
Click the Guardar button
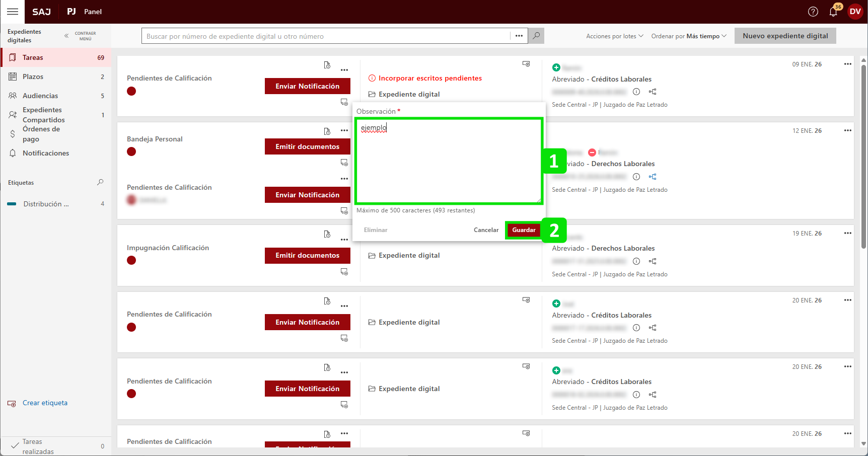tap(523, 230)
